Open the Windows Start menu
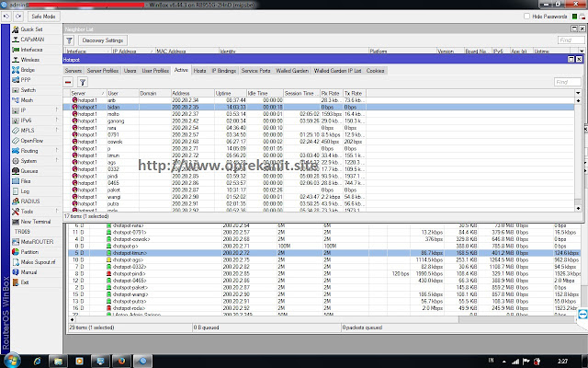588x368 pixels. pos(11,361)
